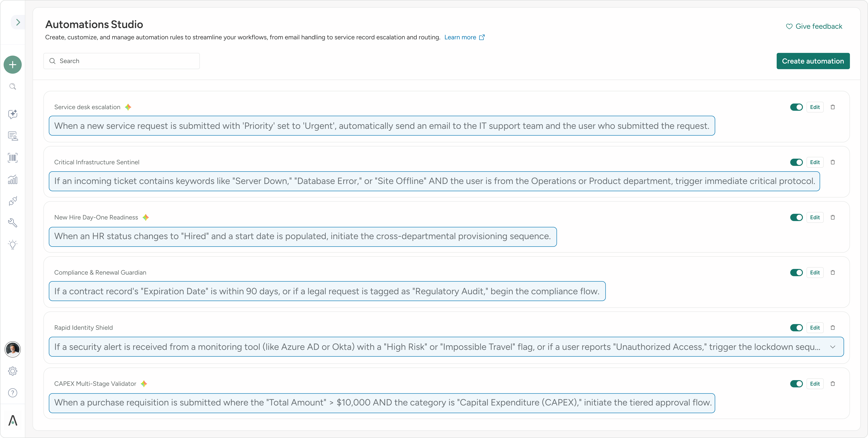Click the green plus create button in sidebar

(x=12, y=65)
